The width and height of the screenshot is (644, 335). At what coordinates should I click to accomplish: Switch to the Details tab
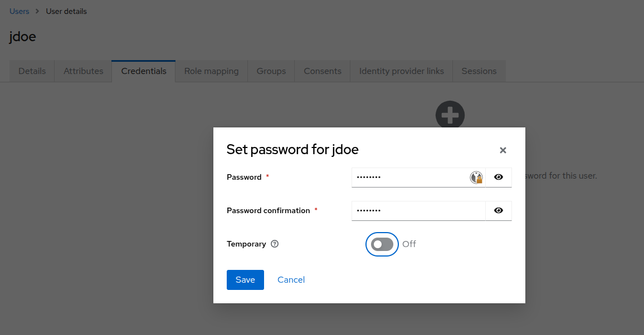[x=32, y=71]
